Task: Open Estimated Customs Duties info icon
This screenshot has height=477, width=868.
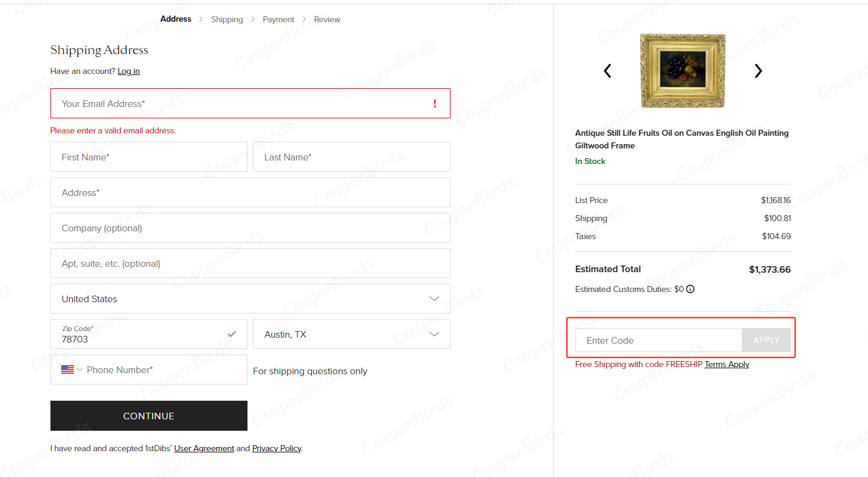Action: (x=690, y=289)
